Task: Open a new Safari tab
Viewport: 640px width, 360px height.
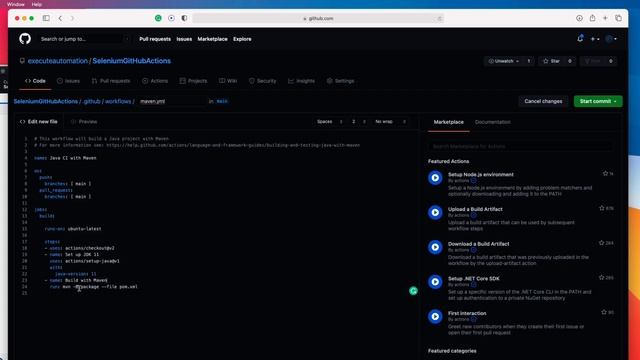Action: click(x=605, y=18)
